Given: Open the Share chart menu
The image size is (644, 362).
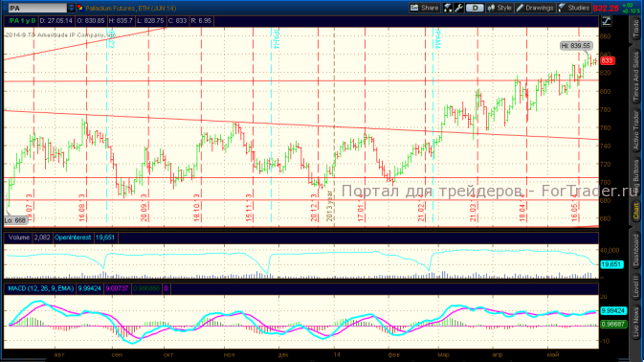Looking at the screenshot, I should pos(425,8).
